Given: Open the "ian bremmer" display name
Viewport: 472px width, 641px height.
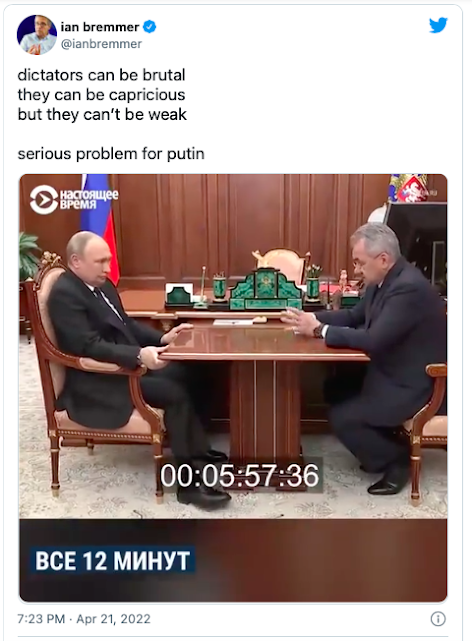Looking at the screenshot, I should click(100, 27).
